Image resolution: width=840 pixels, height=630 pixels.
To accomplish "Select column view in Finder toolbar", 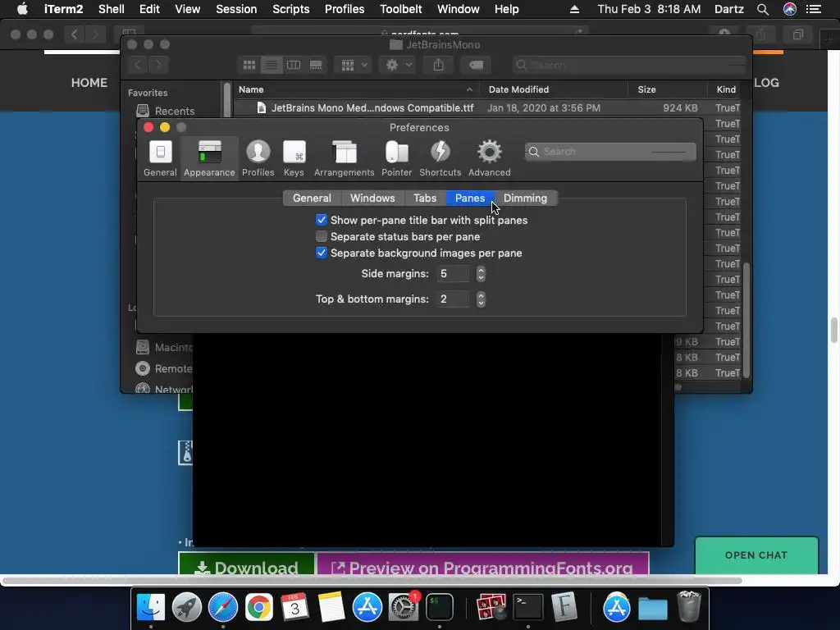I will [x=294, y=65].
